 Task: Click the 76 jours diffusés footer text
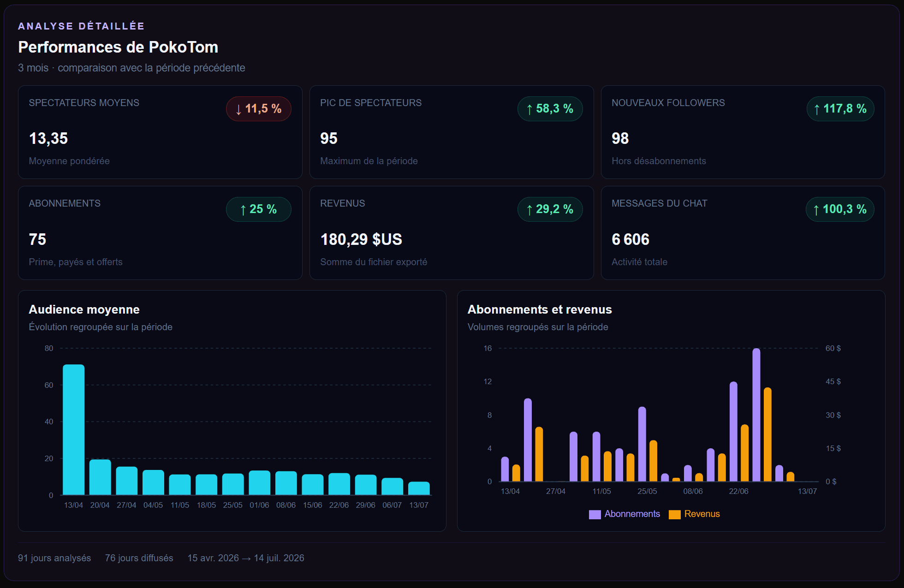tap(139, 558)
